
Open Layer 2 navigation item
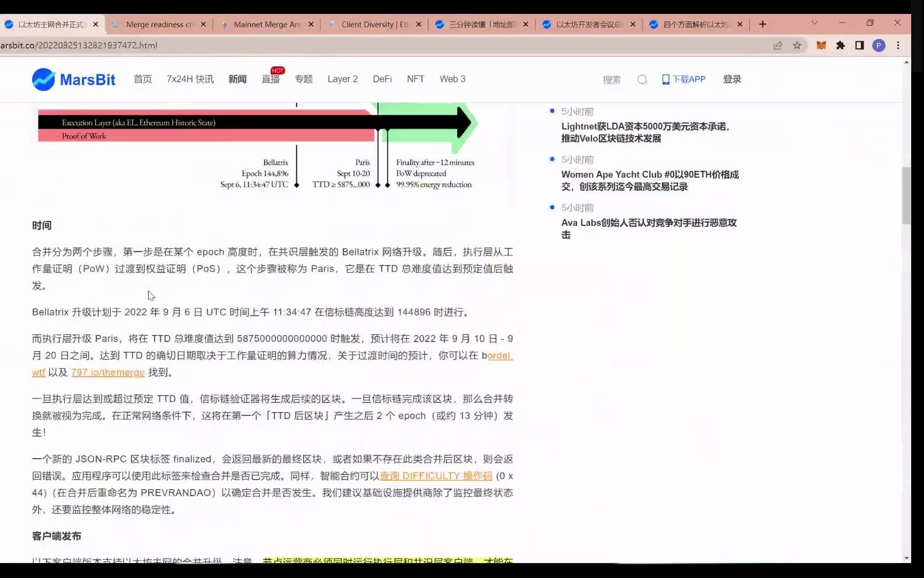point(343,79)
